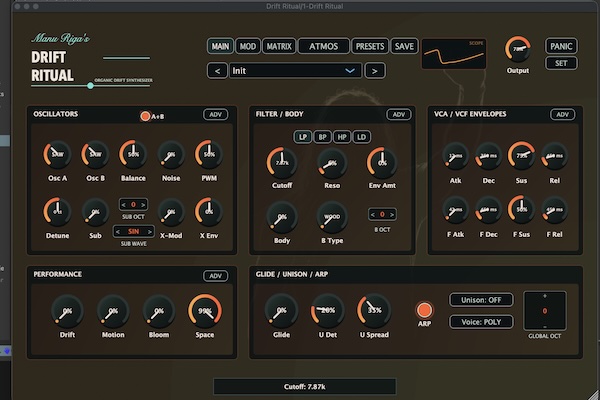This screenshot has width=600, height=400.
Task: Increase SUB OCT value
Action: (x=143, y=205)
